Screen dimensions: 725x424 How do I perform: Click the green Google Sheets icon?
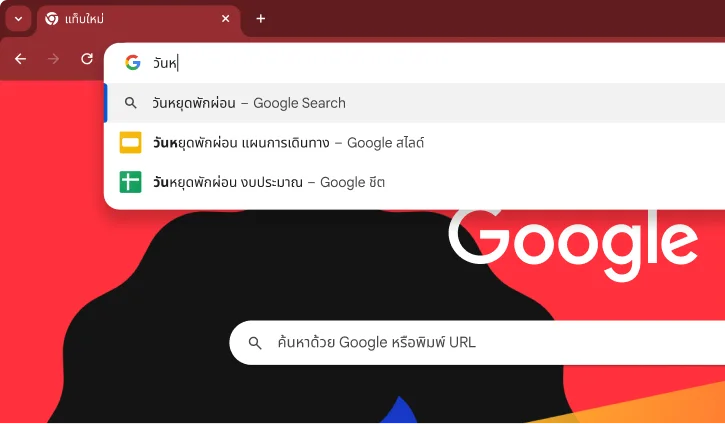point(130,182)
